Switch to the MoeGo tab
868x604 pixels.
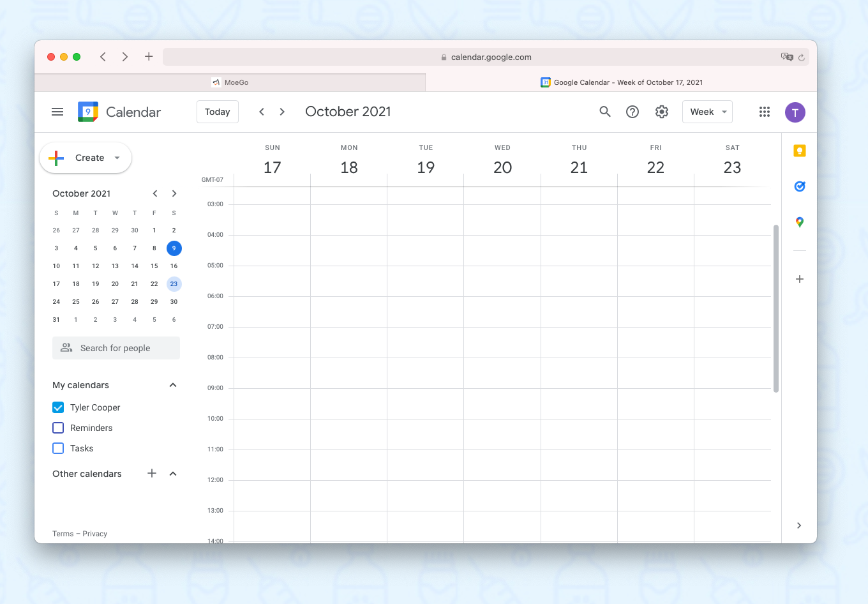click(230, 82)
